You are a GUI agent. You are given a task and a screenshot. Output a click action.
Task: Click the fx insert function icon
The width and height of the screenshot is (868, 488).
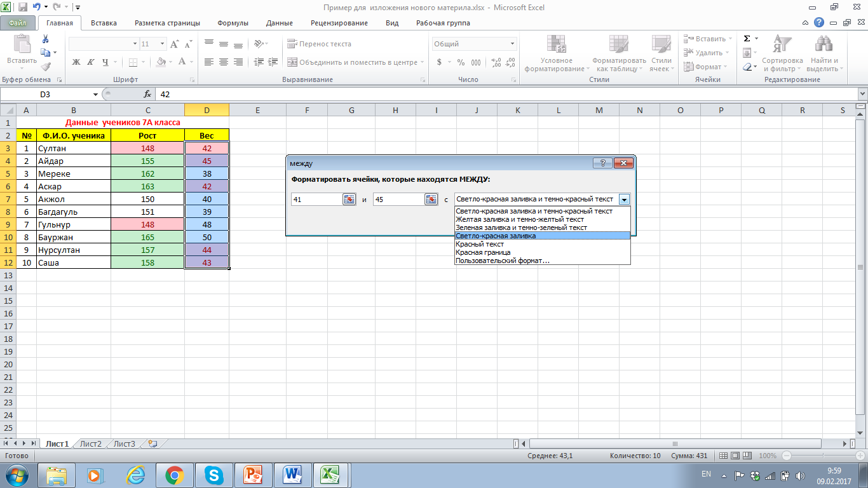point(147,94)
